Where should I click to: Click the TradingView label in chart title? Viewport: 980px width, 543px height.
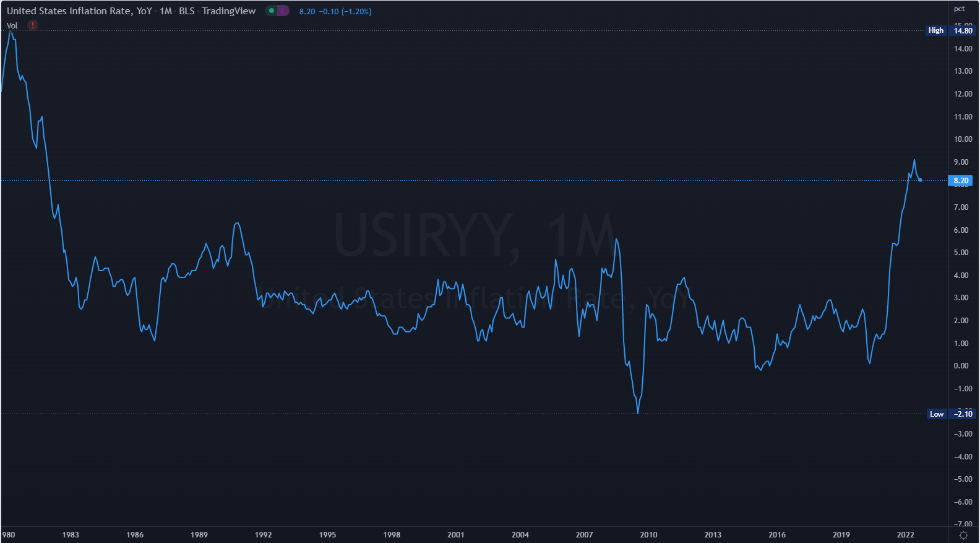[229, 11]
